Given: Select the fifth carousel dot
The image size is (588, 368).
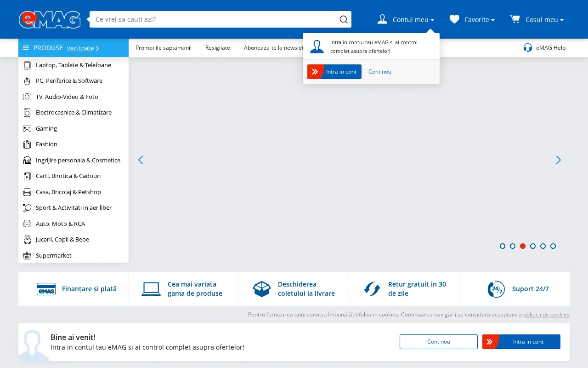Looking at the screenshot, I should point(543,246).
